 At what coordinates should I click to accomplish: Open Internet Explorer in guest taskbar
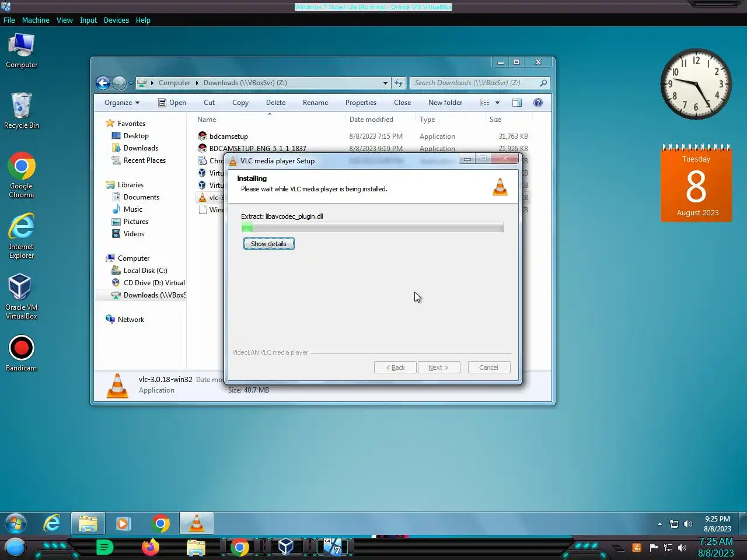tap(52, 523)
